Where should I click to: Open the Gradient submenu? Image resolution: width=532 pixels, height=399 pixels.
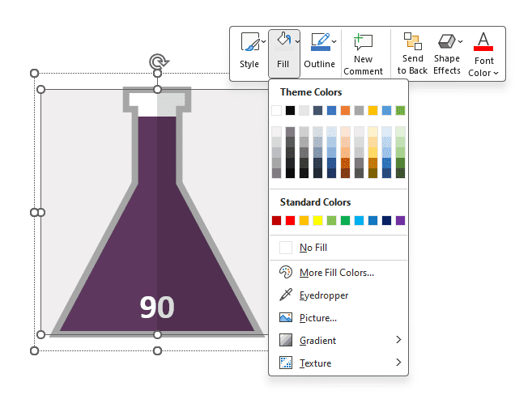pos(338,341)
